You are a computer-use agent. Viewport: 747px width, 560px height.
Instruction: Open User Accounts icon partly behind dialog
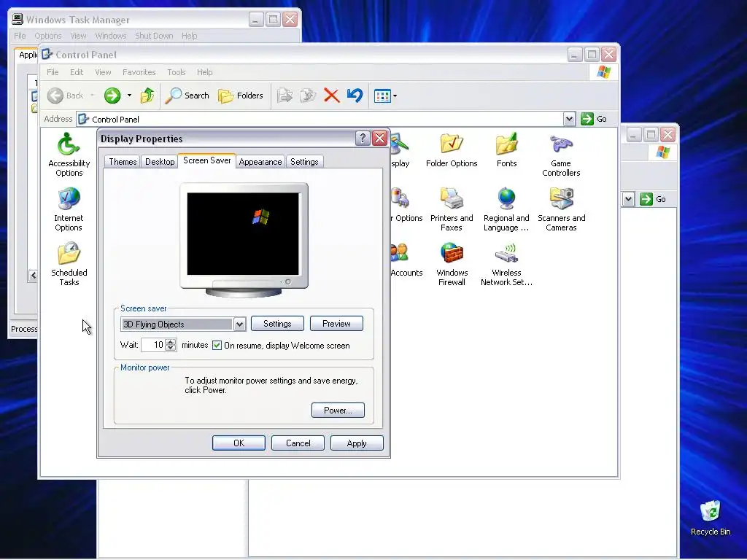pyautogui.click(x=406, y=260)
